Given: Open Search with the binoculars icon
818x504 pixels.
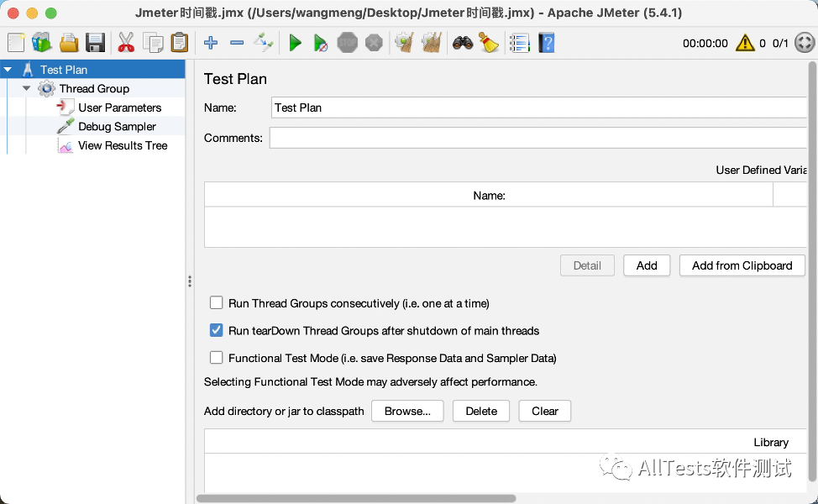Looking at the screenshot, I should coord(463,43).
